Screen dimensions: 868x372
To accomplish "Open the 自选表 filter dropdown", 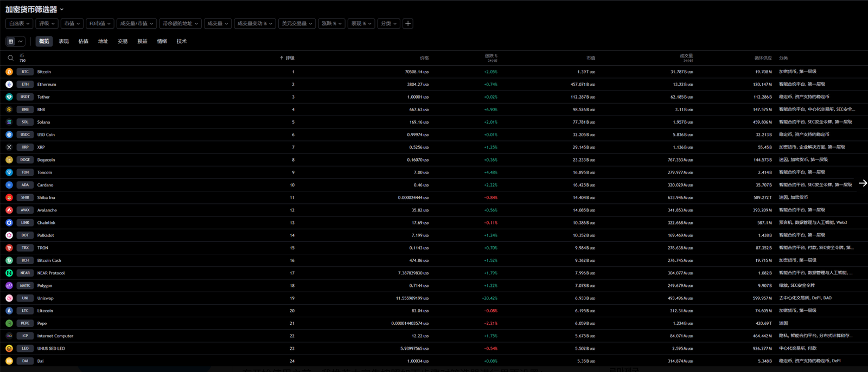I will coord(19,23).
